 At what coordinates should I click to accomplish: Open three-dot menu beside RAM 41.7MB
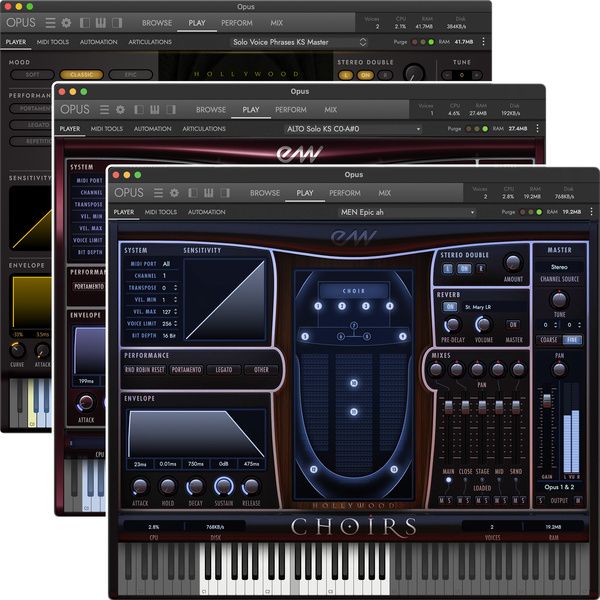pyautogui.click(x=483, y=41)
